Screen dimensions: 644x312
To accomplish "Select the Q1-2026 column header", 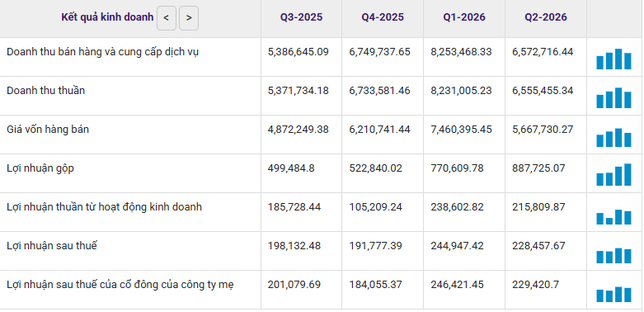I will point(464,17).
